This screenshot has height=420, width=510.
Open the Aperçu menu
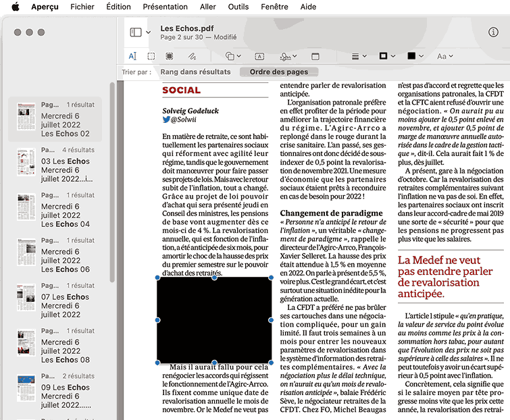point(45,7)
